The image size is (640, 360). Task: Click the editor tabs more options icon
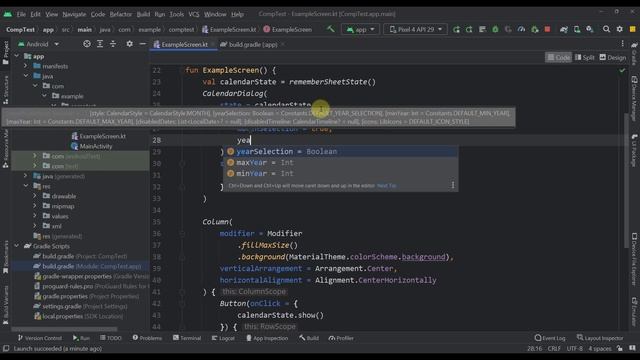point(622,44)
